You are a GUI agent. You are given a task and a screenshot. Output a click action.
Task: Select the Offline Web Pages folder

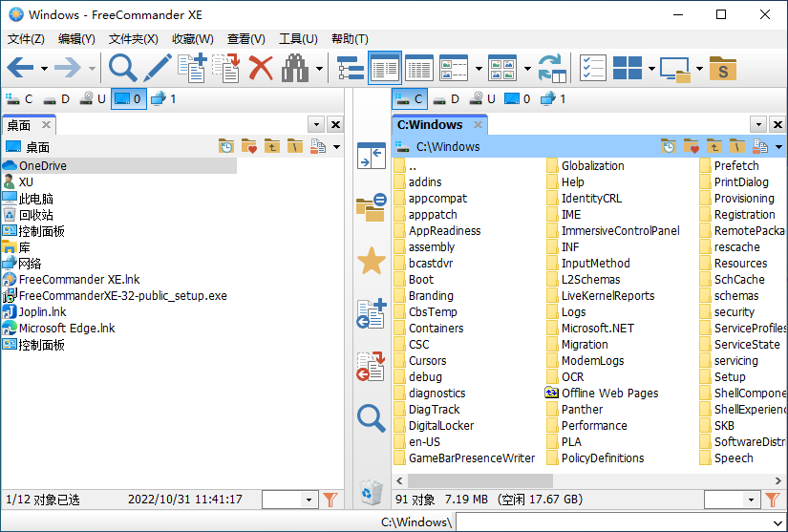click(x=602, y=393)
